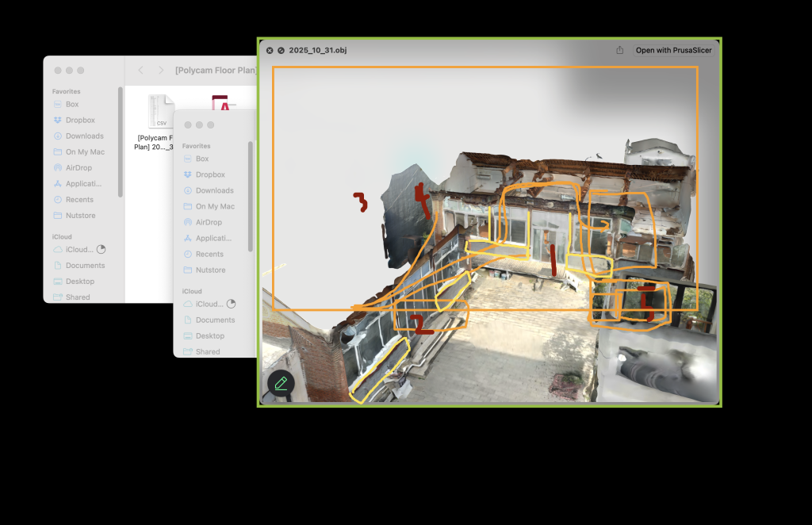Go back using Finder's left chevron
This screenshot has width=812, height=525.
(141, 71)
